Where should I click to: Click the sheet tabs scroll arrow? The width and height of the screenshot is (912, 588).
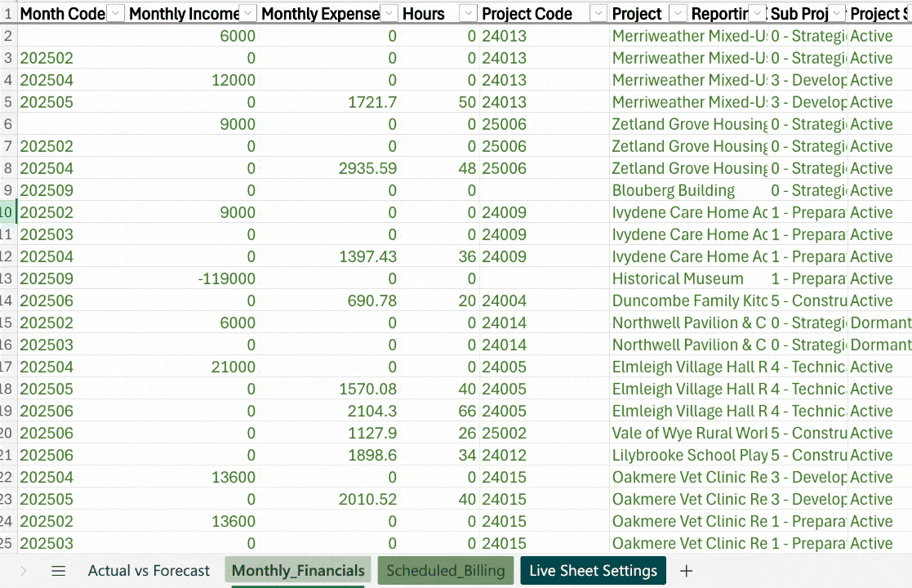pyautogui.click(x=23, y=571)
